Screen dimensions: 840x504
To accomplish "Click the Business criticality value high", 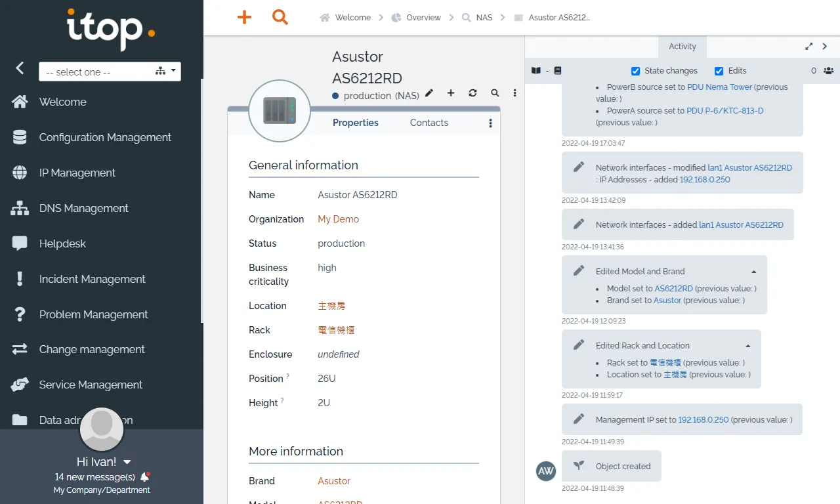I will [327, 268].
